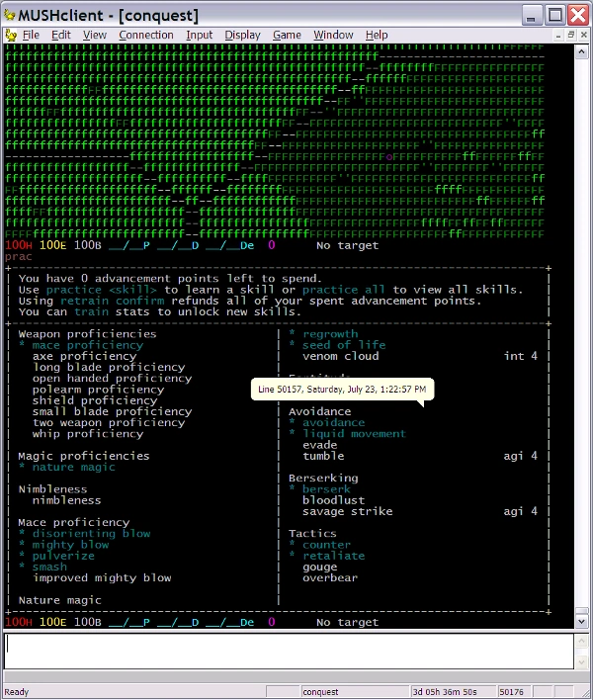Click 'seed of life' skill
Screen dimensions: 593x700
pos(344,345)
